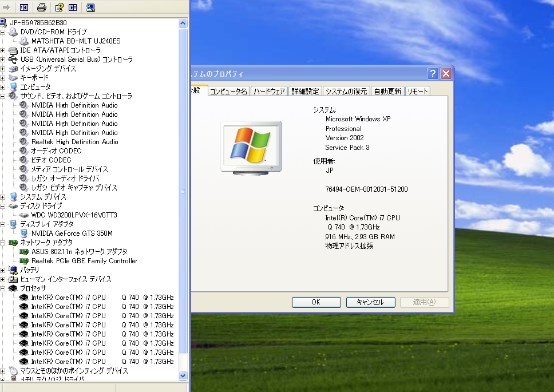This screenshot has height=392, width=554.
Task: Click the Realtek High Definition Audio device icon
Action: [x=23, y=141]
